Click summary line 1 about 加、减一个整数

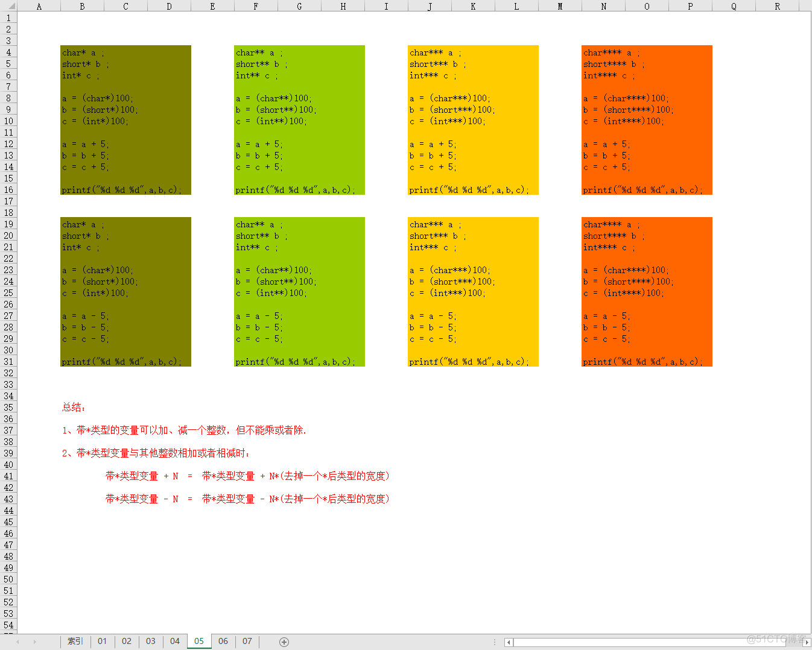(184, 431)
